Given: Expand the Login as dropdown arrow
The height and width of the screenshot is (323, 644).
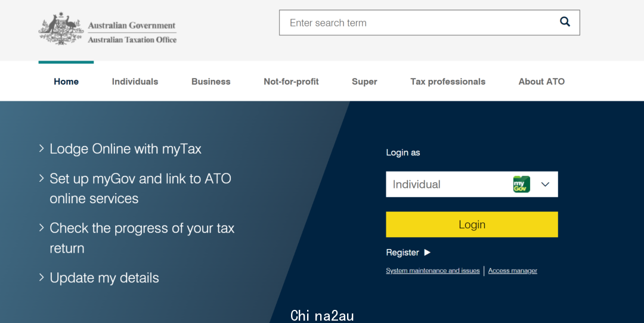Looking at the screenshot, I should [545, 184].
